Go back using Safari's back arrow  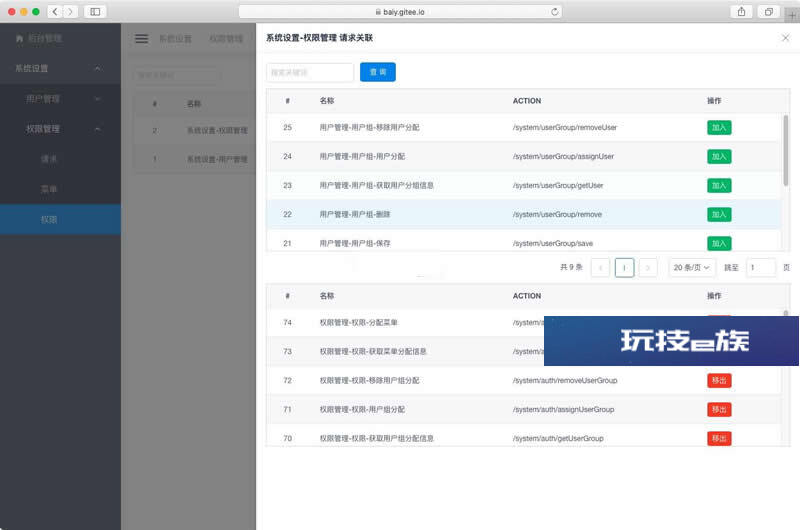(x=55, y=11)
